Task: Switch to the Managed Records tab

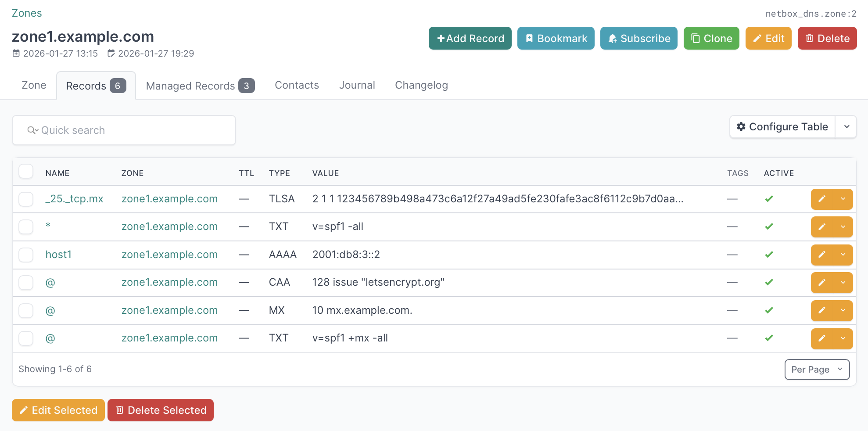Action: (x=200, y=86)
